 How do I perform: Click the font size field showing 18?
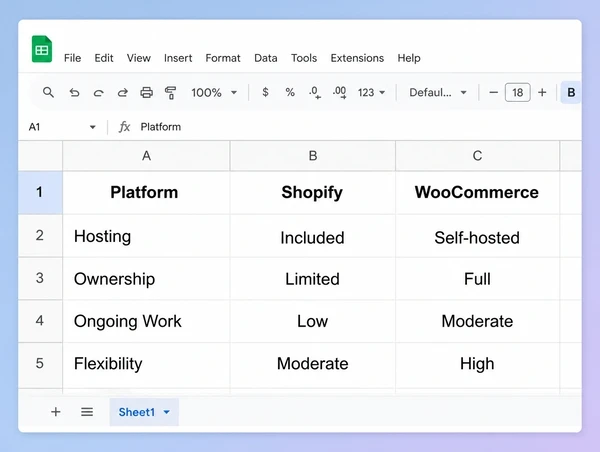point(517,92)
